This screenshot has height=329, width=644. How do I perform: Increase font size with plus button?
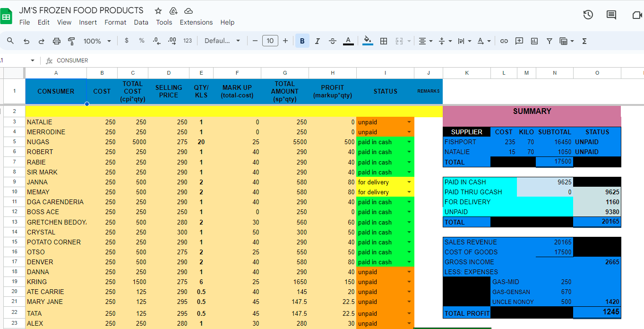tap(285, 41)
